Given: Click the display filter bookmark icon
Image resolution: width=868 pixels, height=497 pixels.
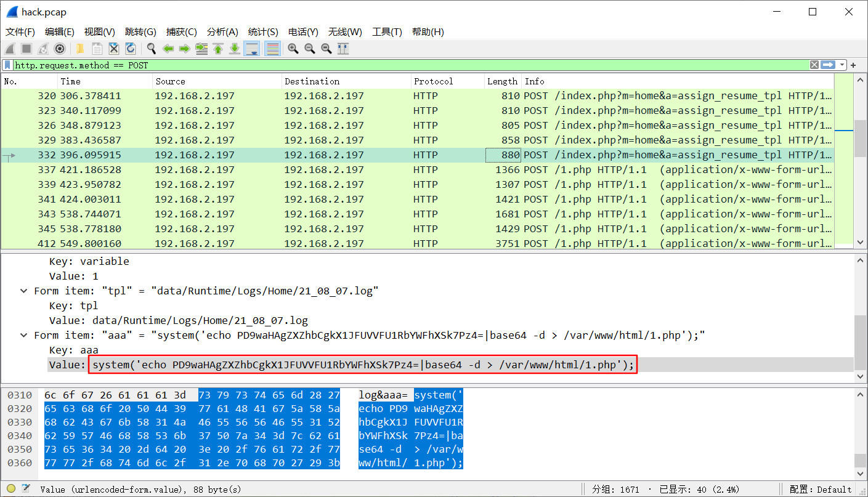Looking at the screenshot, I should (x=7, y=65).
